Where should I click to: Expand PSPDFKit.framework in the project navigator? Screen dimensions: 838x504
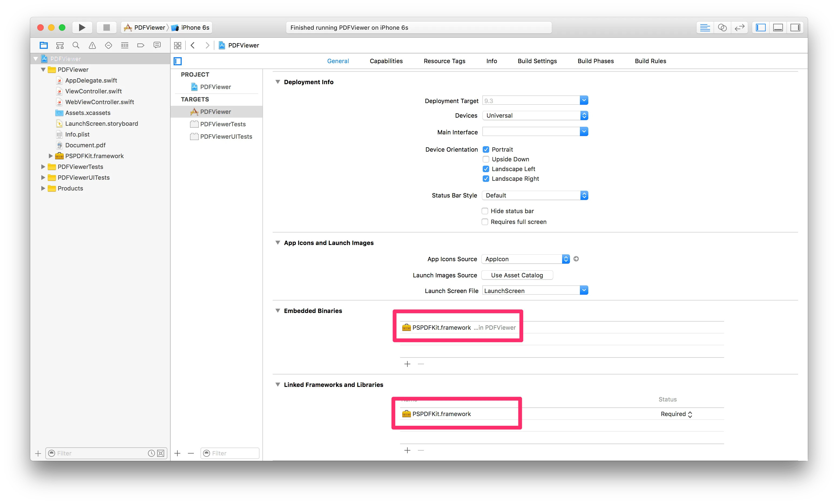click(x=51, y=156)
